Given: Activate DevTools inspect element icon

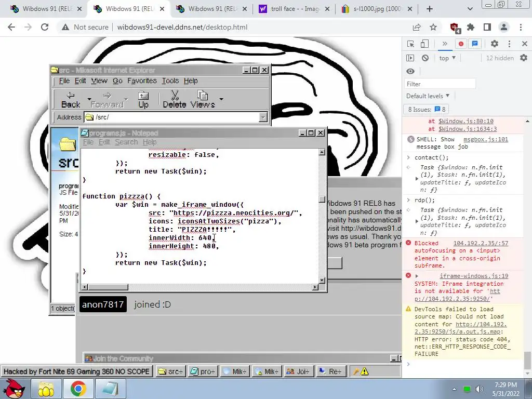Looking at the screenshot, I should pyautogui.click(x=410, y=44).
